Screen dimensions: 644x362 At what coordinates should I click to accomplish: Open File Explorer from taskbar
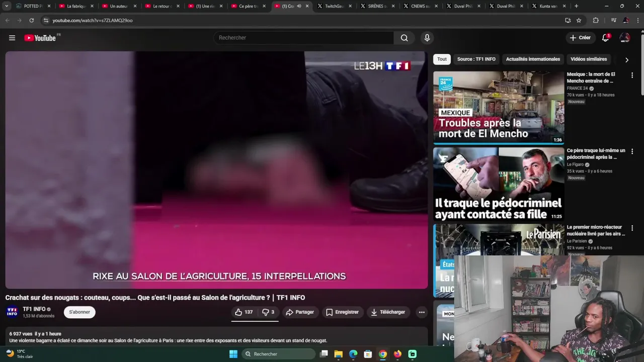click(339, 354)
